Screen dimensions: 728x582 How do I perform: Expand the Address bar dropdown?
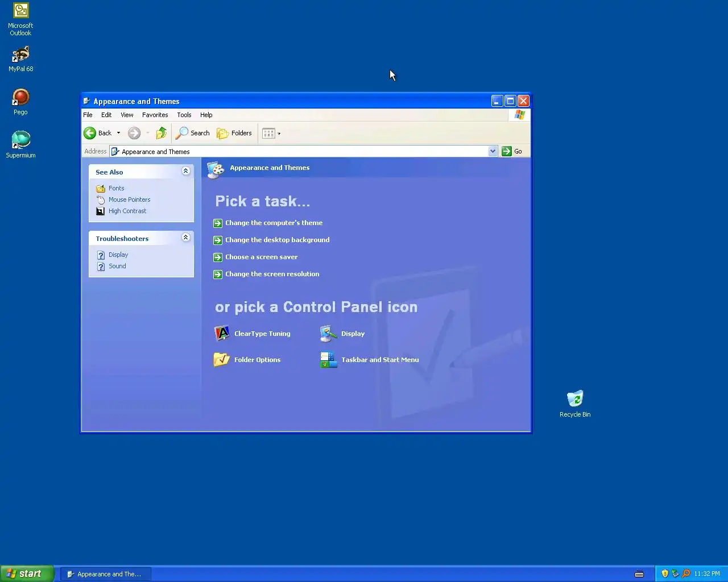coord(493,151)
